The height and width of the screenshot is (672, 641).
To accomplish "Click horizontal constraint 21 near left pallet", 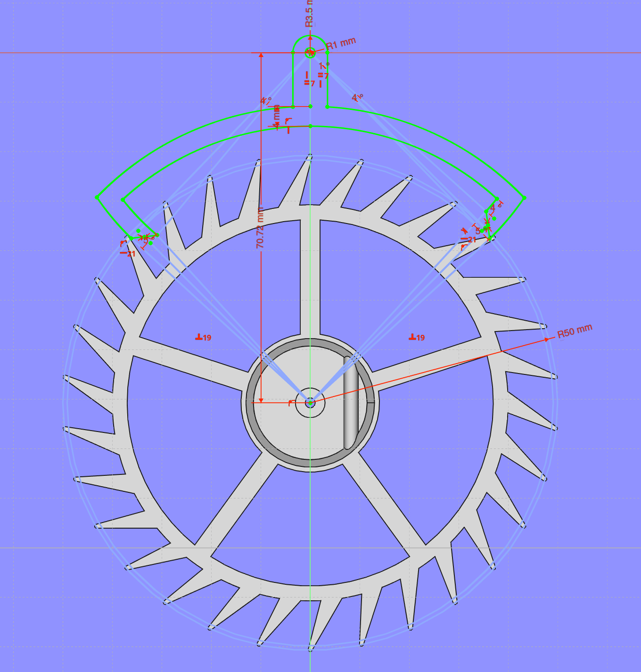I will [127, 254].
